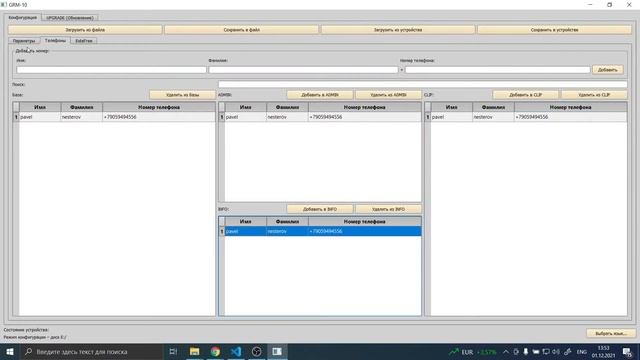
Task: Click the ENG language indicator
Action: (x=582, y=351)
